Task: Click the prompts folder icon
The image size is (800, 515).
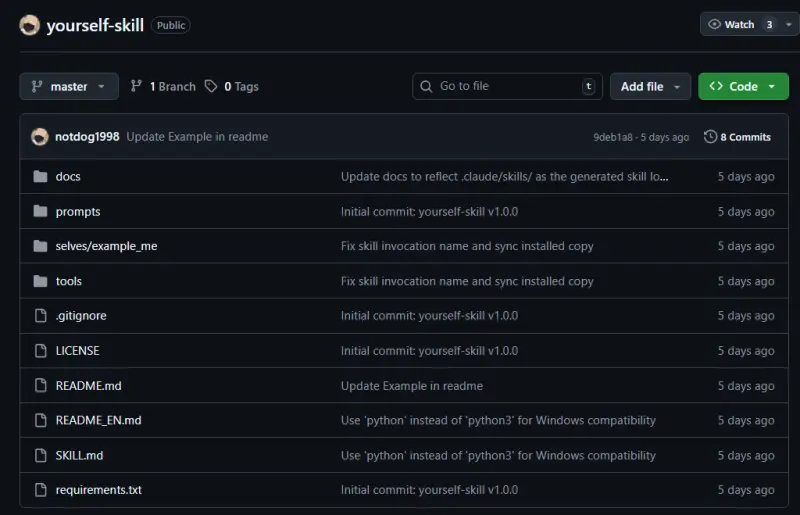Action: pos(40,211)
